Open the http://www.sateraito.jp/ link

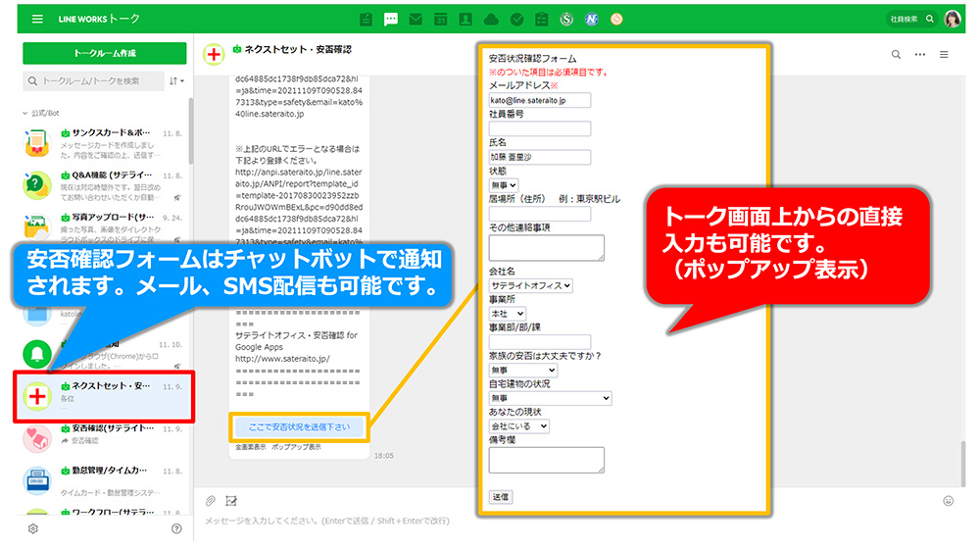(x=282, y=359)
